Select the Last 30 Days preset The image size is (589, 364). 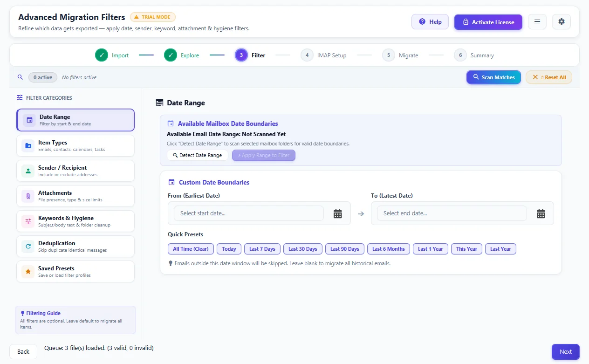303,249
